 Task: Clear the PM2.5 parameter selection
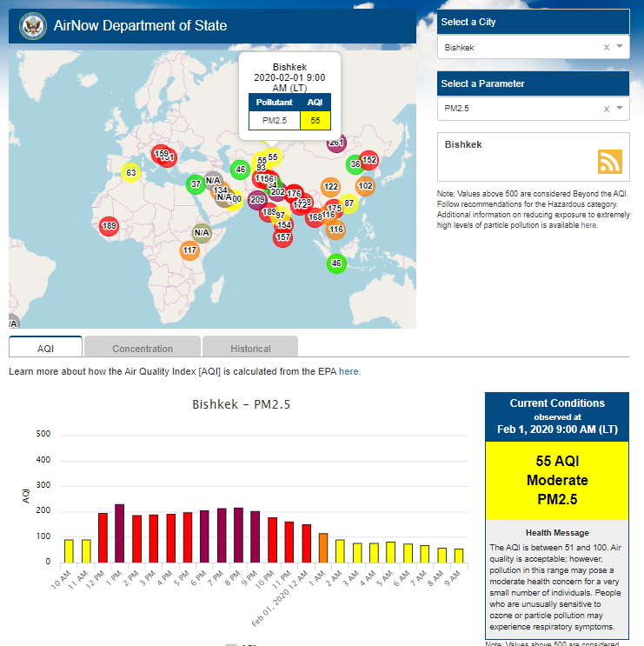pos(607,109)
